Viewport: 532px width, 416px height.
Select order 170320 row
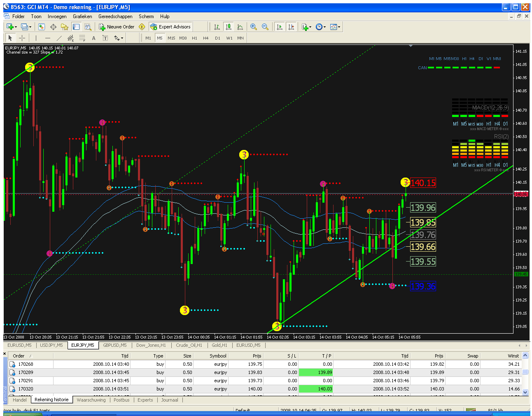click(265, 389)
